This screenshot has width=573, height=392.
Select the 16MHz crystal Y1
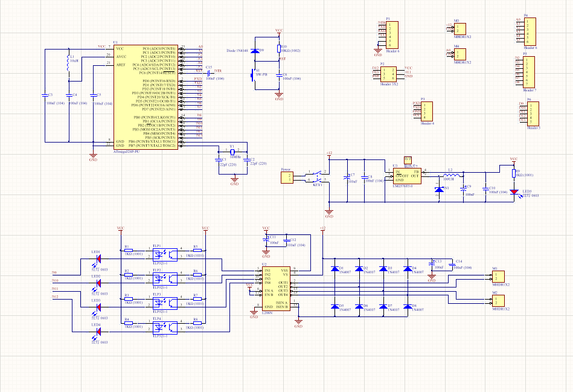[232, 152]
